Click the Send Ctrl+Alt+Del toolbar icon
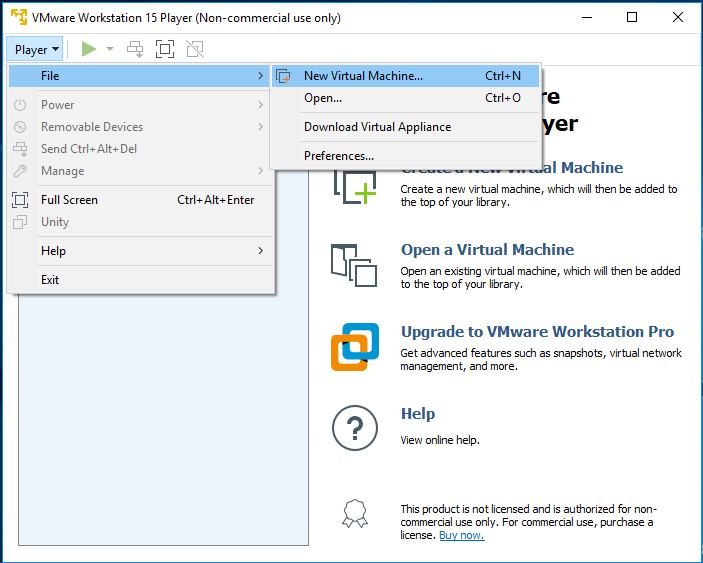This screenshot has height=563, width=703. 135,49
